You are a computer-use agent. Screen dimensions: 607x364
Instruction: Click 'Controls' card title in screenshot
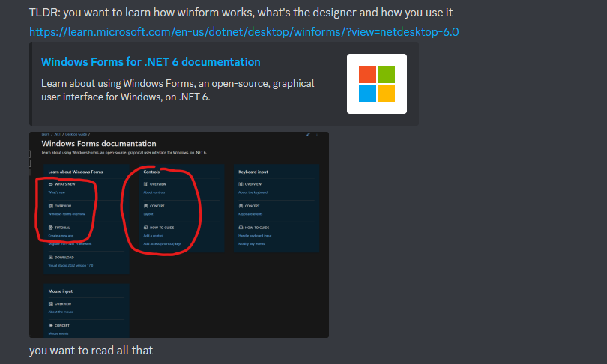(x=151, y=172)
